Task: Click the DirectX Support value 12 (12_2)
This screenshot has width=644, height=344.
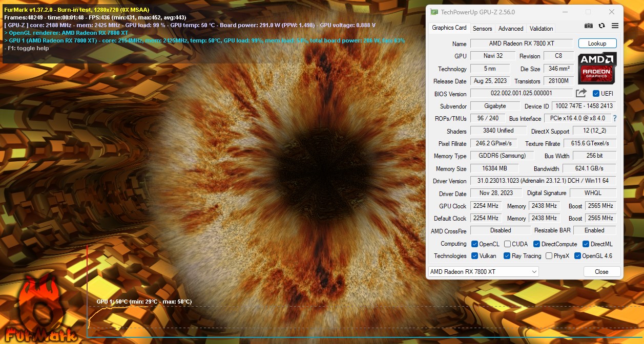Action: coord(594,131)
